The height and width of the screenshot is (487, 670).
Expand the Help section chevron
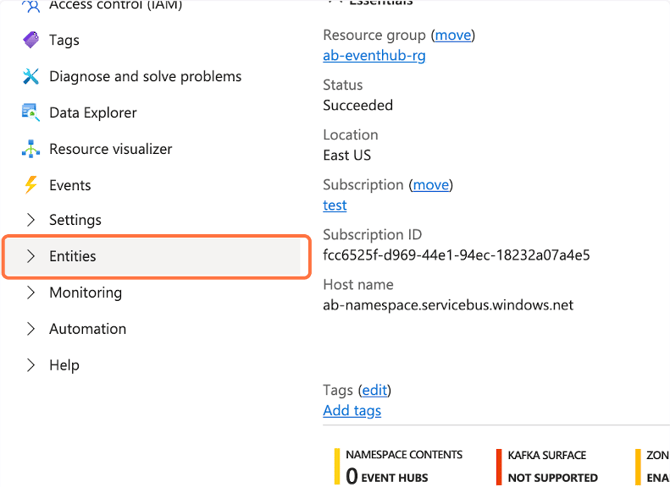click(31, 365)
